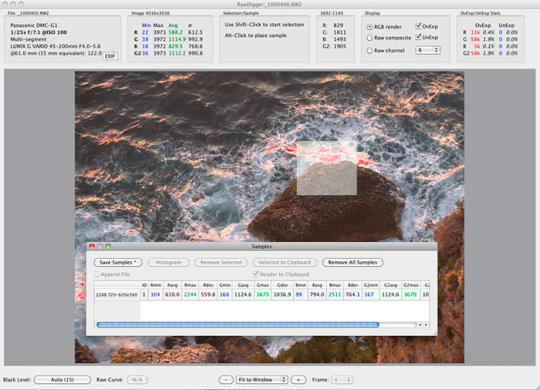Select sample row 1 in the table
Image resolution: width=540 pixels, height=390 pixels.
click(262, 295)
